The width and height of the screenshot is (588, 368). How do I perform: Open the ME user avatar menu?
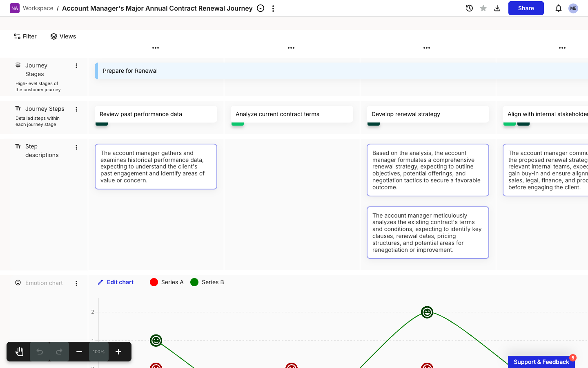(573, 8)
